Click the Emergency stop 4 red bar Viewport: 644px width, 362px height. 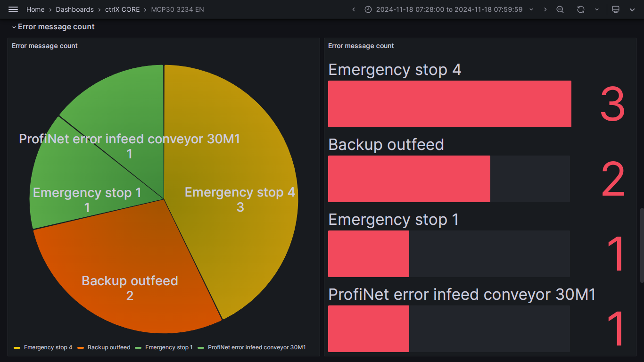(449, 104)
